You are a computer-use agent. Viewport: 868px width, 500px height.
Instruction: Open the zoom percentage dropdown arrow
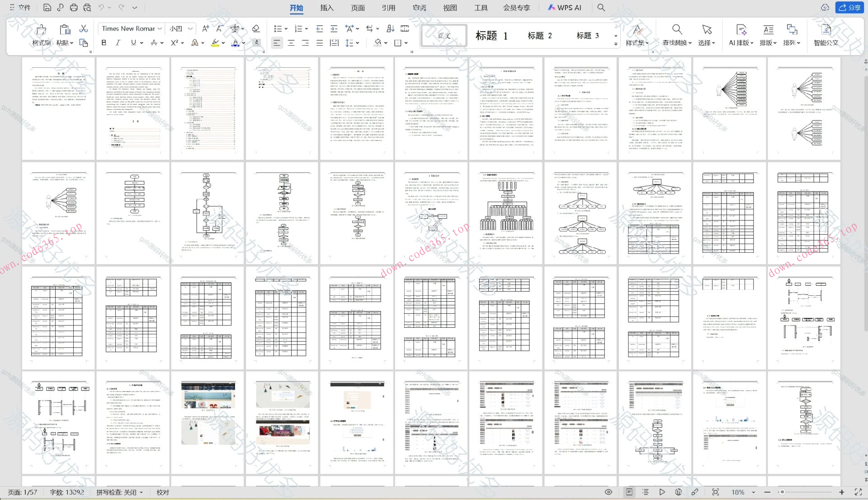754,492
